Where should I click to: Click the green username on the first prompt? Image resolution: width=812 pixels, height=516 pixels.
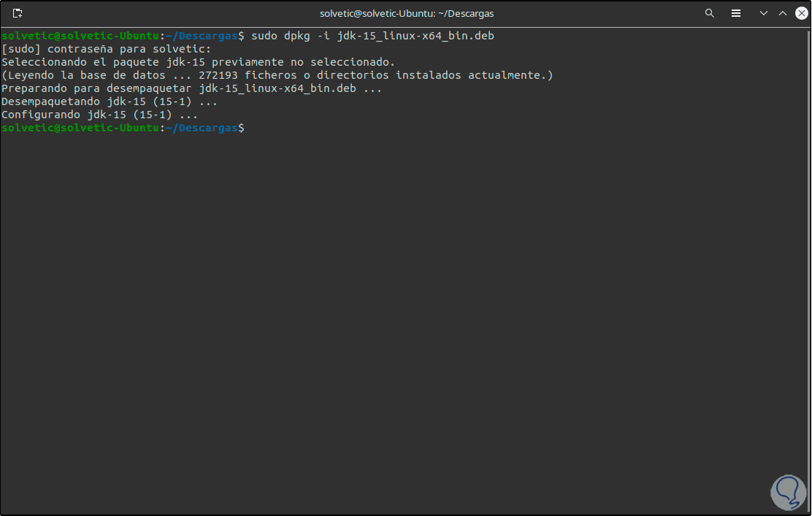[x=80, y=36]
